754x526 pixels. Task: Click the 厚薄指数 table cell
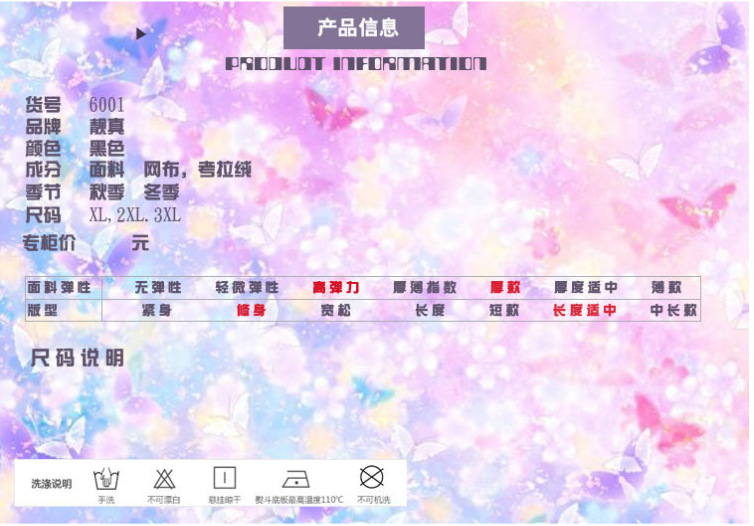pos(425,288)
